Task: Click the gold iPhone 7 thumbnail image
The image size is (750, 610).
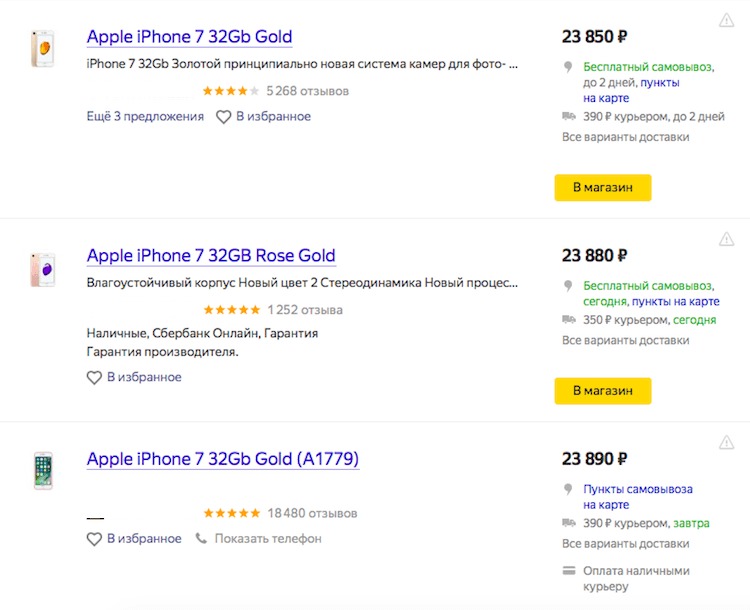Action: click(43, 49)
